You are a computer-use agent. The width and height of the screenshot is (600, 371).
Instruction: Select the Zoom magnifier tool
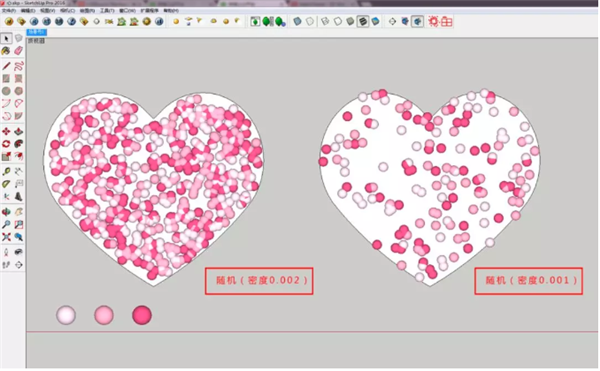pyautogui.click(x=6, y=225)
